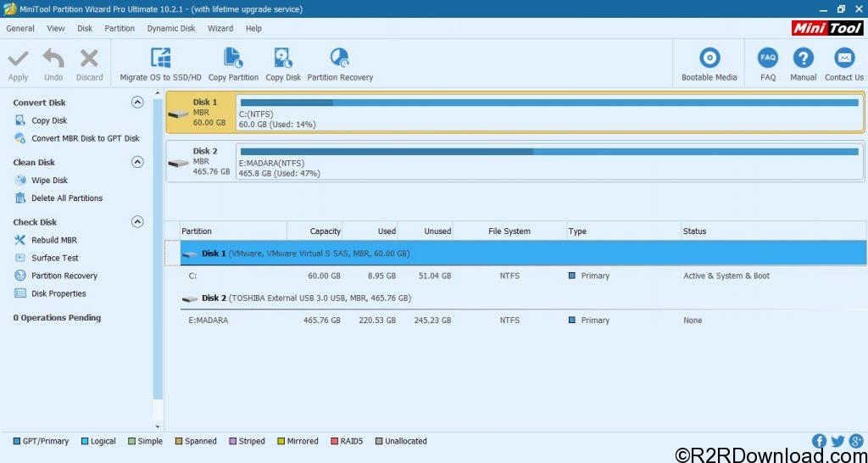868x463 pixels.
Task: Choose Copy Disk in the side panel
Action: click(49, 120)
